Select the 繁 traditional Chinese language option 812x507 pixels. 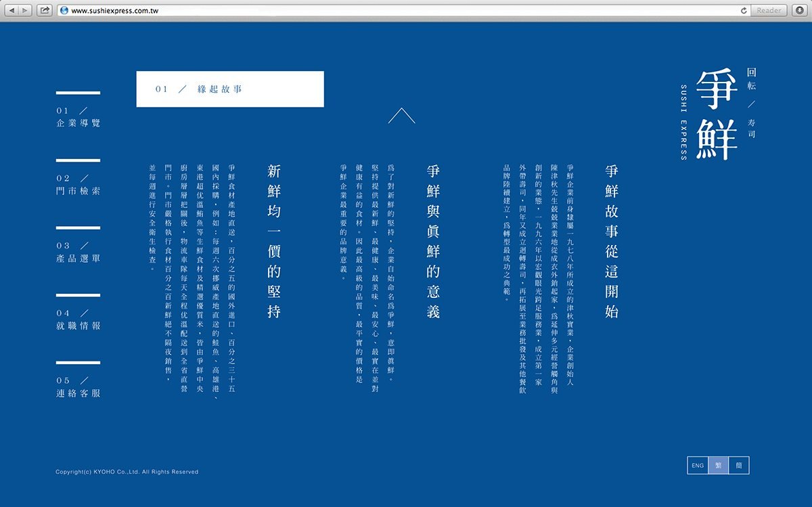click(718, 466)
